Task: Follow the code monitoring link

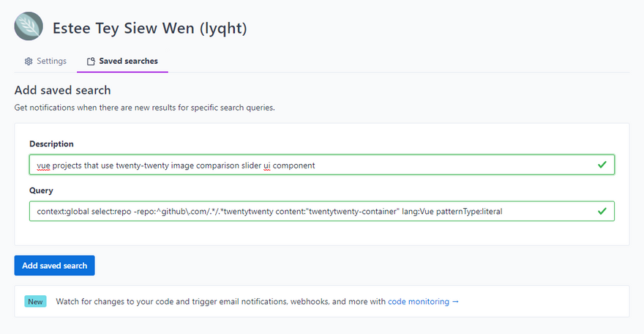Action: (x=419, y=301)
